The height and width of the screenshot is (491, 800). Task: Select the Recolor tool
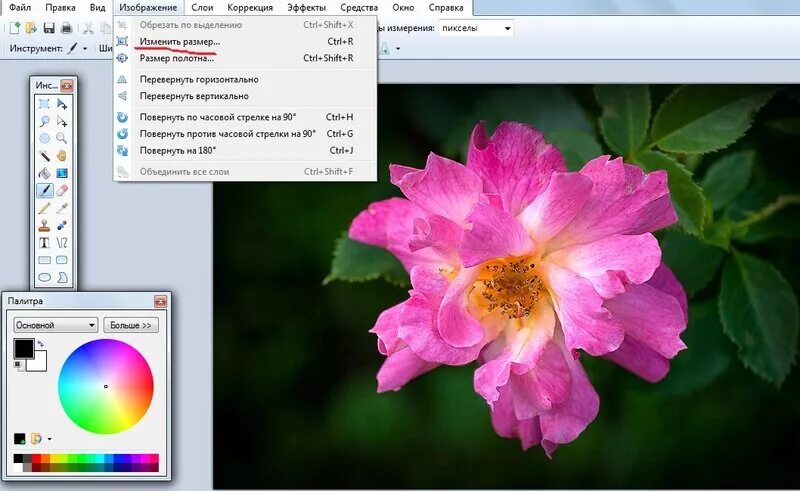pyautogui.click(x=62, y=225)
